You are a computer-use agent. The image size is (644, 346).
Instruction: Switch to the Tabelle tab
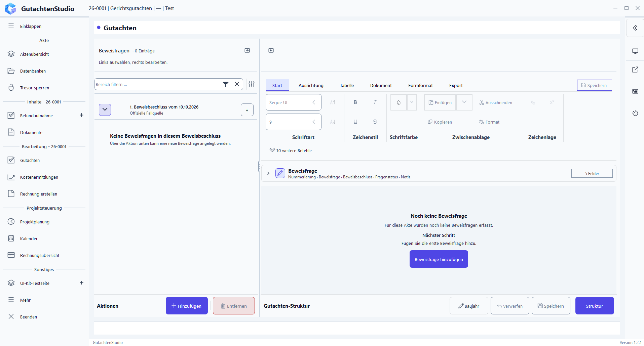(x=347, y=85)
